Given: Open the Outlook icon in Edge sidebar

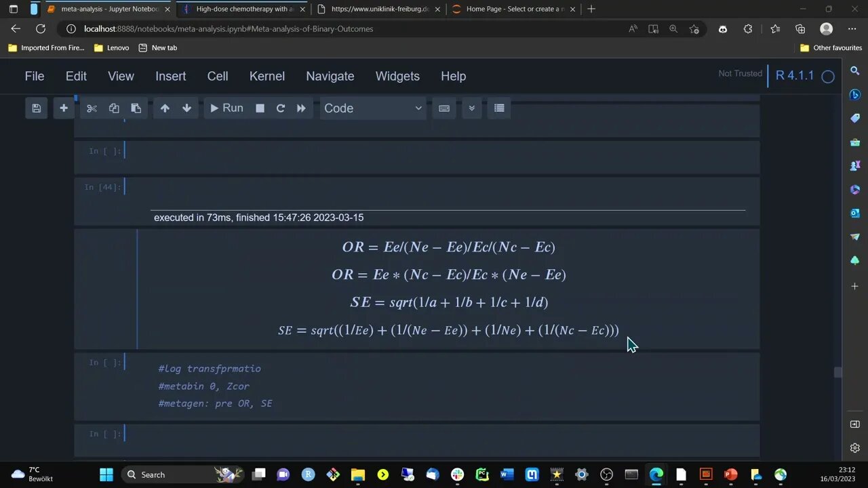Looking at the screenshot, I should (x=855, y=213).
